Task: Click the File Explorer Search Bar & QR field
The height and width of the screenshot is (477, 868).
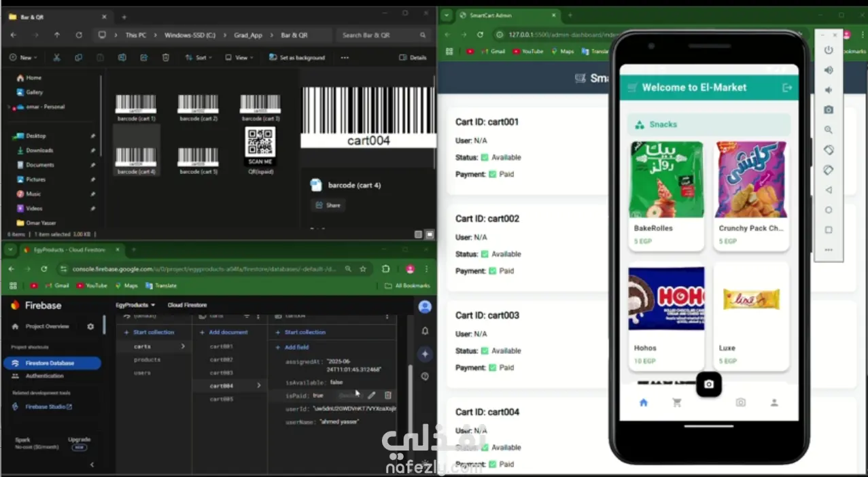Action: point(385,35)
